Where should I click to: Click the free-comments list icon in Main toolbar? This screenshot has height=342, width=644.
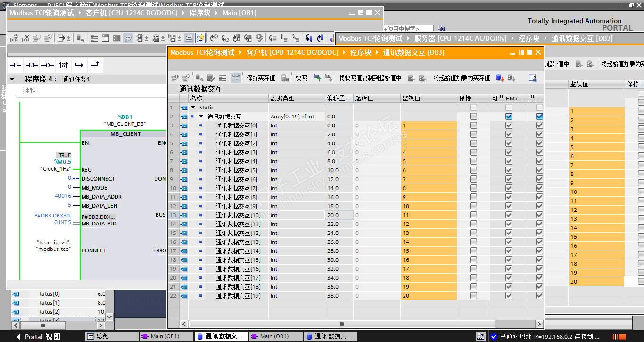[x=189, y=38]
